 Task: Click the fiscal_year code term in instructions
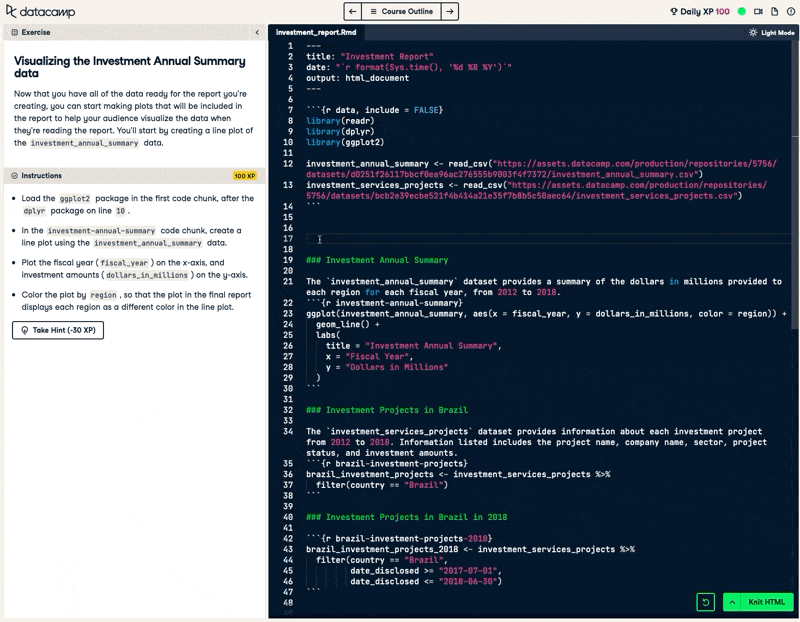[124, 263]
